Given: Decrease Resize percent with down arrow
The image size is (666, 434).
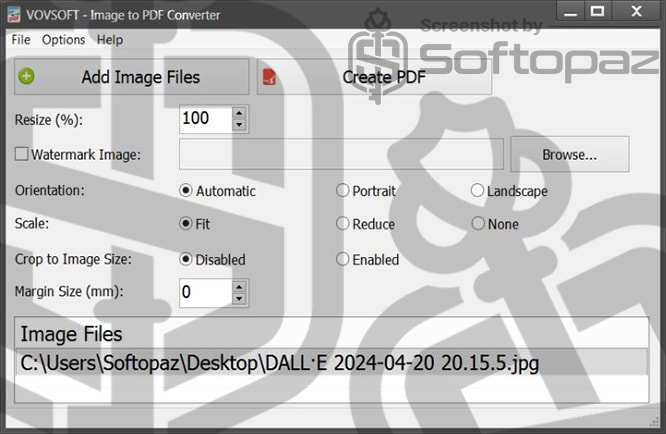Looking at the screenshot, I should click(x=240, y=125).
